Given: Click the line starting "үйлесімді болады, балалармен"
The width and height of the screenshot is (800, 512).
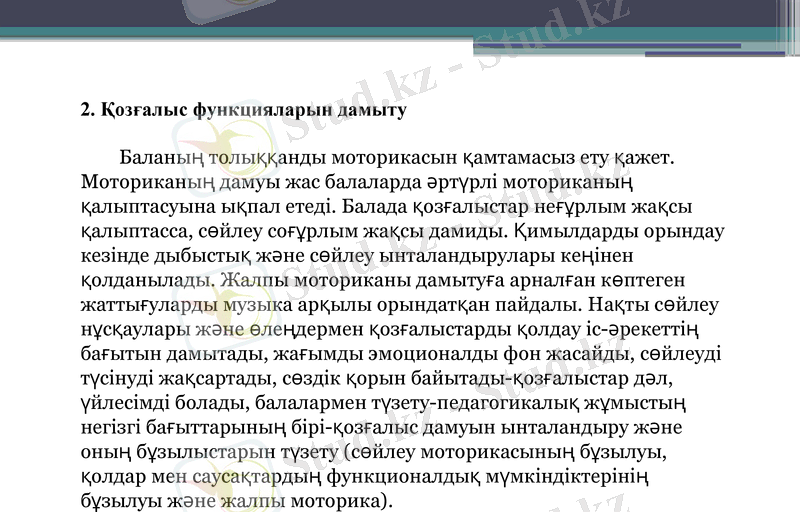Looking at the screenshot, I should pos(384,402).
